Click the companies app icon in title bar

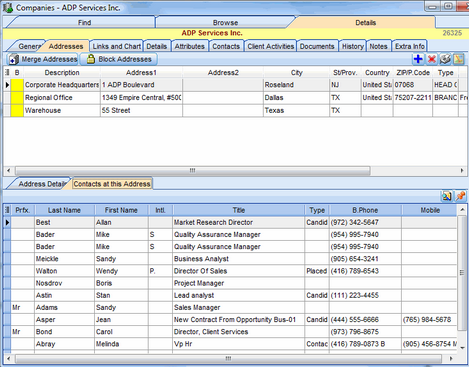8,7
